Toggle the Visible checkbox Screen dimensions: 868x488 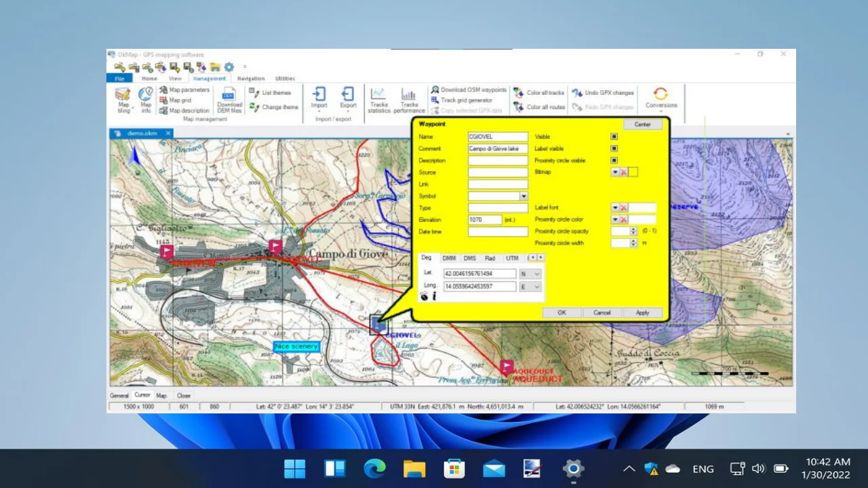click(x=614, y=137)
